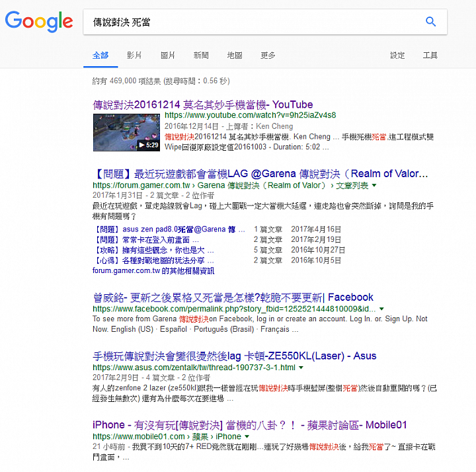This screenshot has width=476, height=472.
Task: Open 【問題】最近玩遊戲都會當機LAG result
Action: coord(260,174)
